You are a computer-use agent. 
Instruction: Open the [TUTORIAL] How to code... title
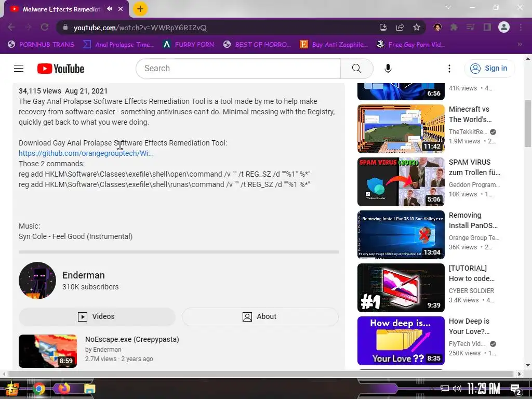coord(472,273)
